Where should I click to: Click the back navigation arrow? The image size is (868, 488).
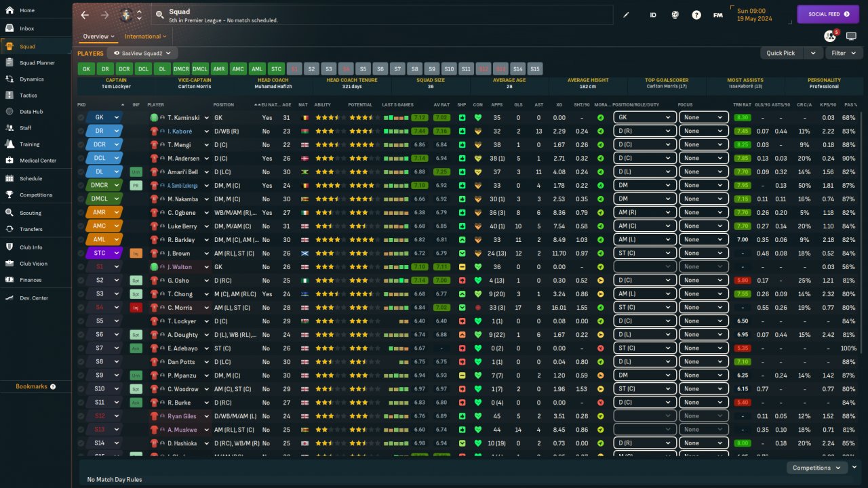tap(85, 15)
